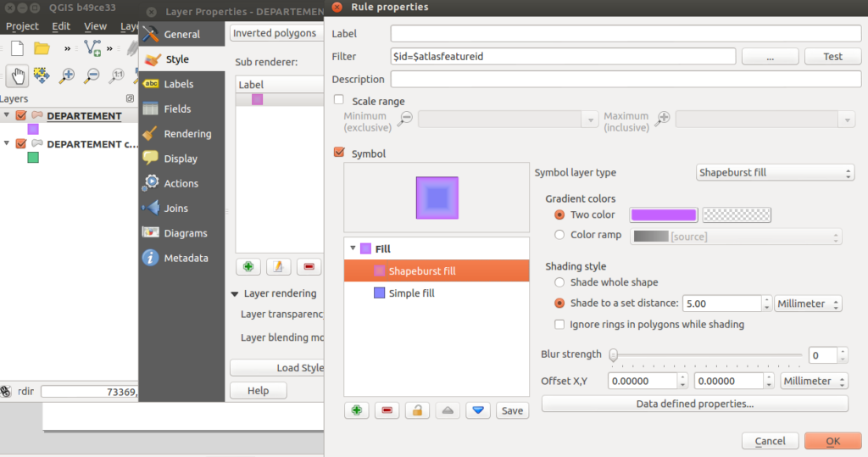The width and height of the screenshot is (868, 457).
Task: Click edit rule pencil button under sub renderer
Action: coord(278,267)
